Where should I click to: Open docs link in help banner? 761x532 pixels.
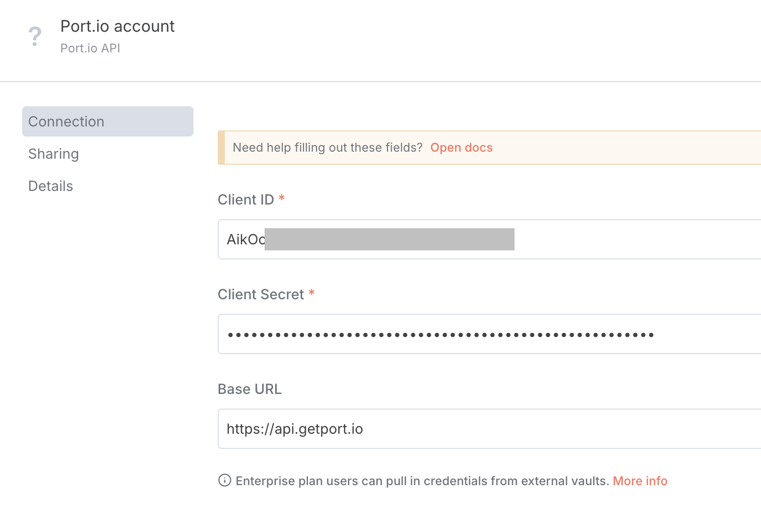point(461,148)
